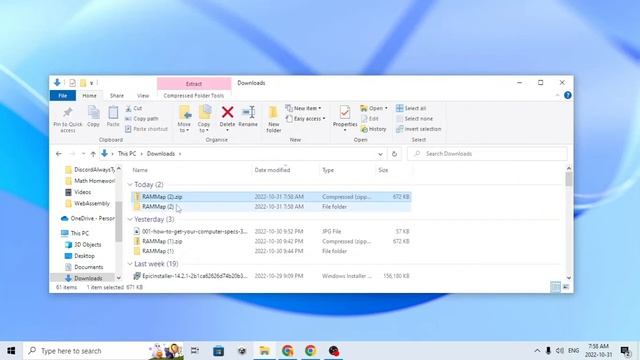
Task: Click the Copy ribbon icon
Action: 93,116
